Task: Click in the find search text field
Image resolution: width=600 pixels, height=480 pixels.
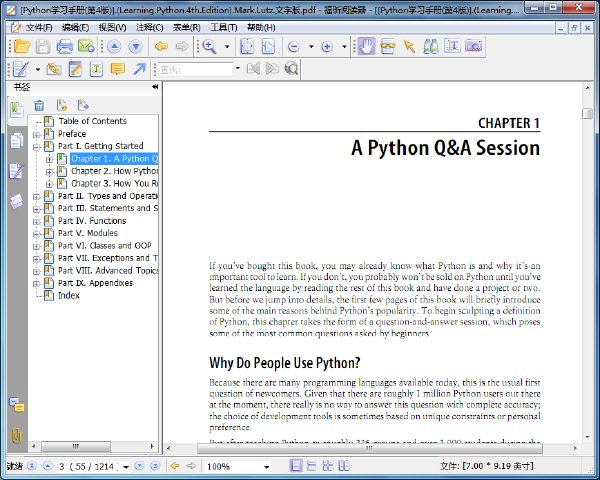Action: pyautogui.click(x=196, y=69)
